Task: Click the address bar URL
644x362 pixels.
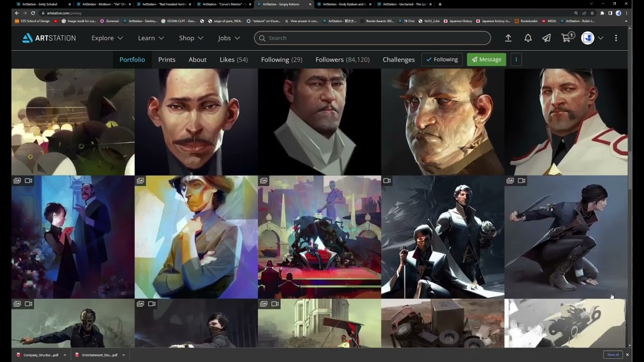Action: 64,13
